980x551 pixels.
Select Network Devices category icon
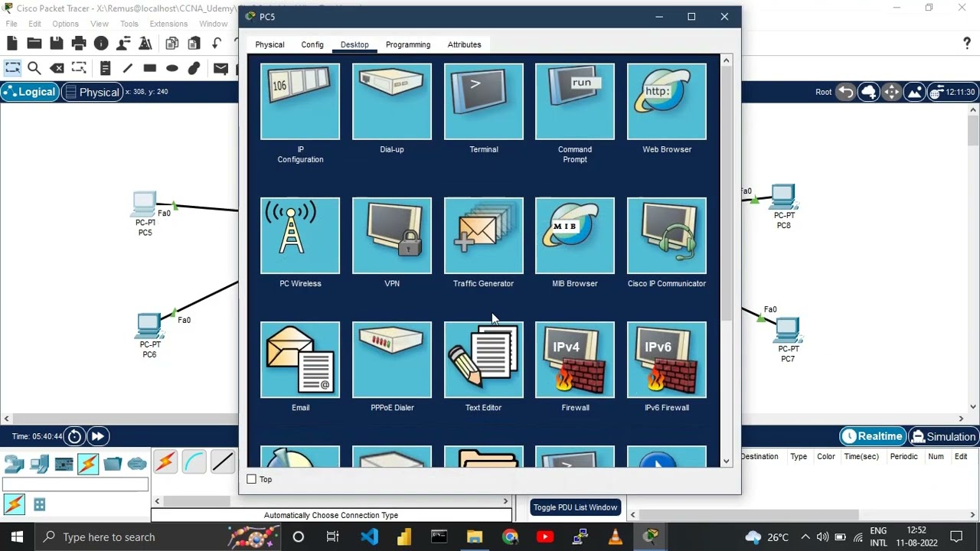point(15,464)
